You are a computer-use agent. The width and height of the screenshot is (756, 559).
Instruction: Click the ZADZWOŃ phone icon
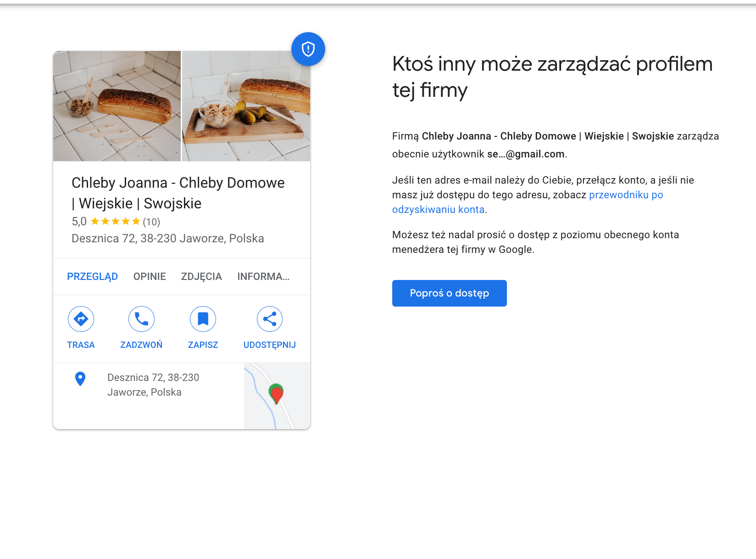(x=141, y=319)
